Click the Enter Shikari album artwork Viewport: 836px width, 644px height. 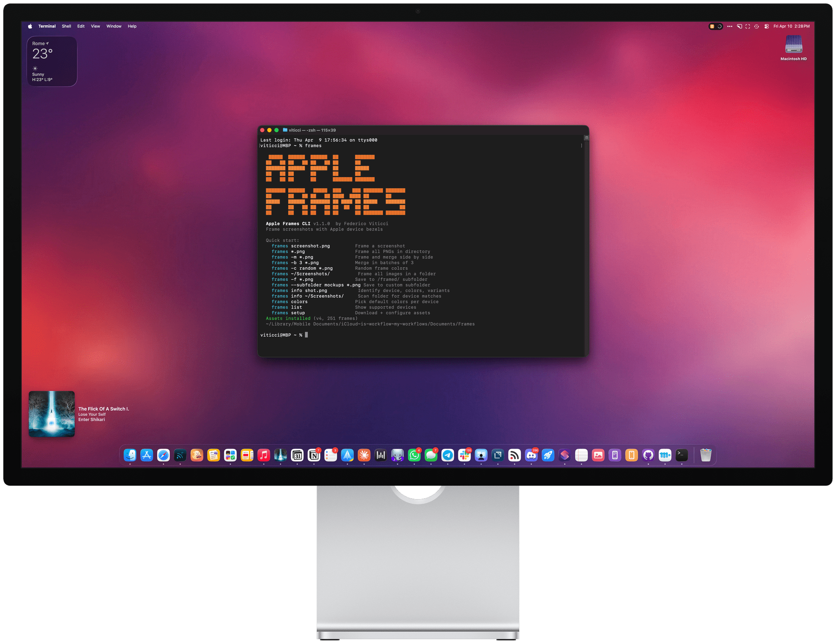[x=52, y=414]
